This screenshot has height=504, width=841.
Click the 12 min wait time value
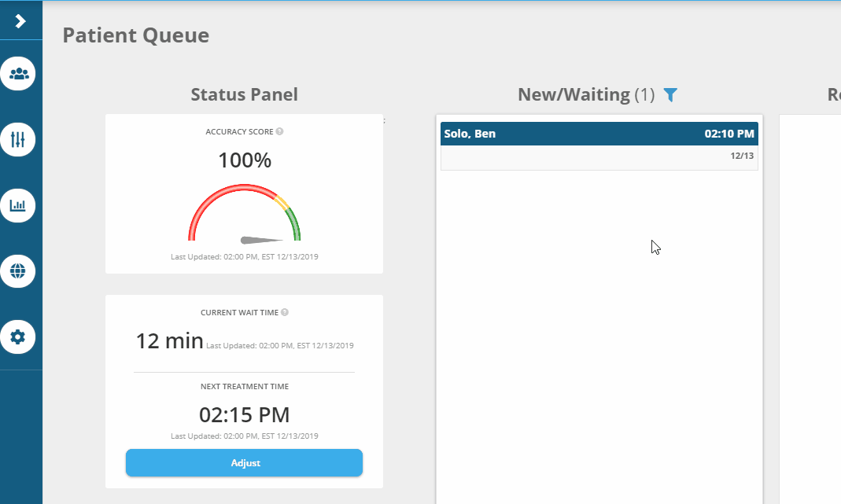click(x=169, y=341)
